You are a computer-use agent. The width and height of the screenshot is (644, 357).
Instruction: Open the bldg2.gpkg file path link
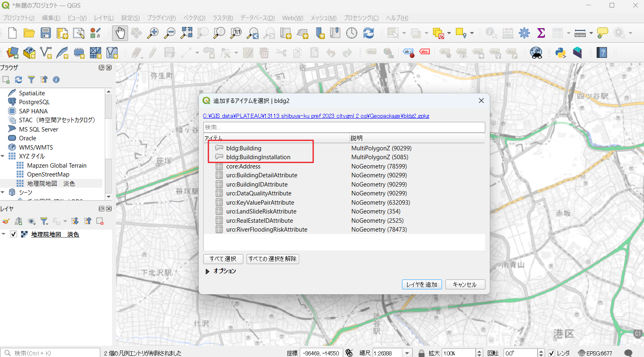click(x=316, y=116)
